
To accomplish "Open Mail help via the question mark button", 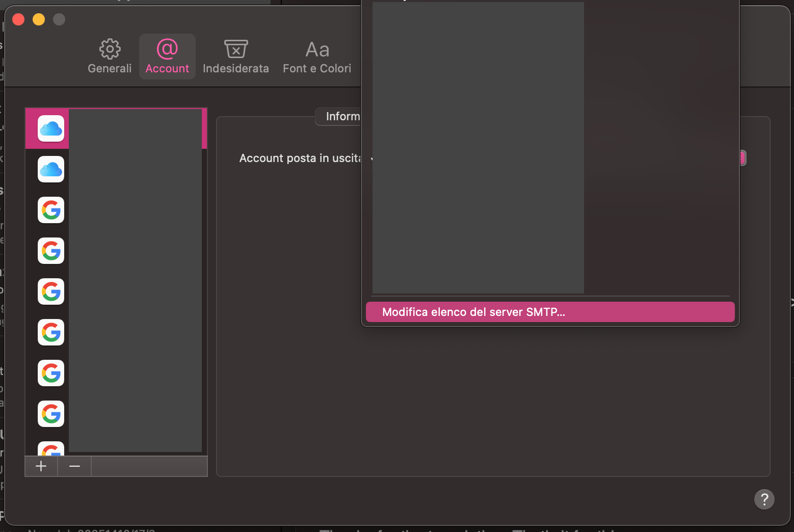I will [x=764, y=499].
